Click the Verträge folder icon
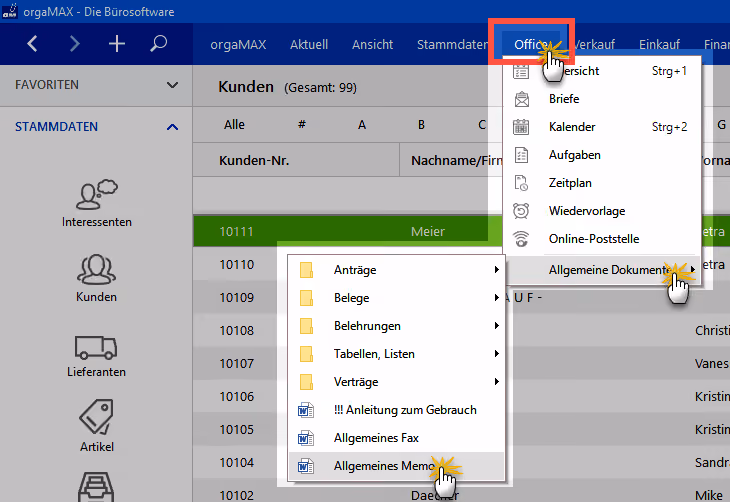This screenshot has height=502, width=730. (x=306, y=382)
